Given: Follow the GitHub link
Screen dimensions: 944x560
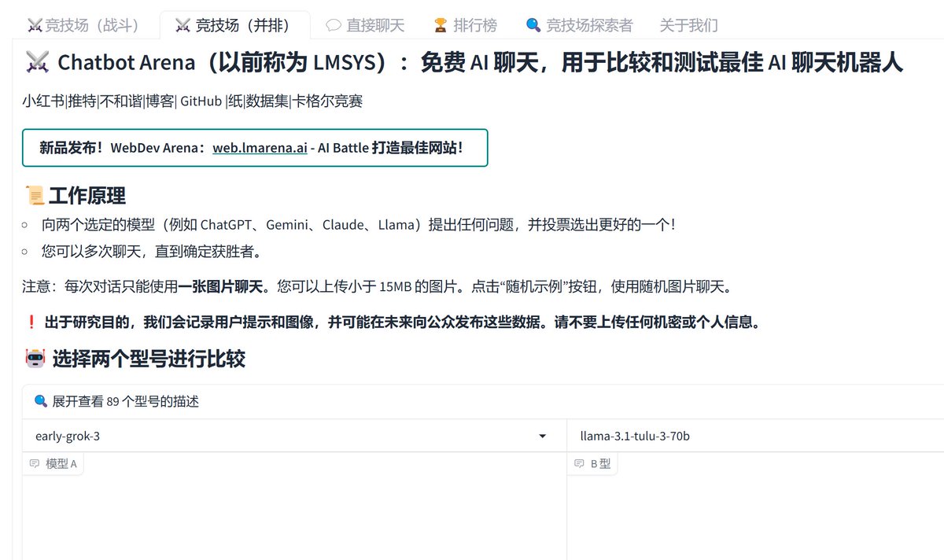Looking at the screenshot, I should [x=201, y=101].
